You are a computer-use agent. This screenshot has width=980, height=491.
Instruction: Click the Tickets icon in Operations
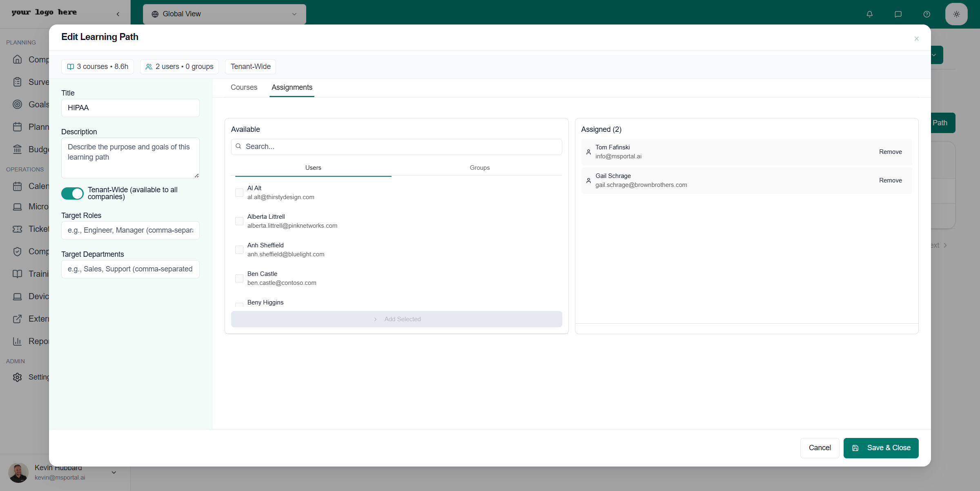(x=17, y=229)
